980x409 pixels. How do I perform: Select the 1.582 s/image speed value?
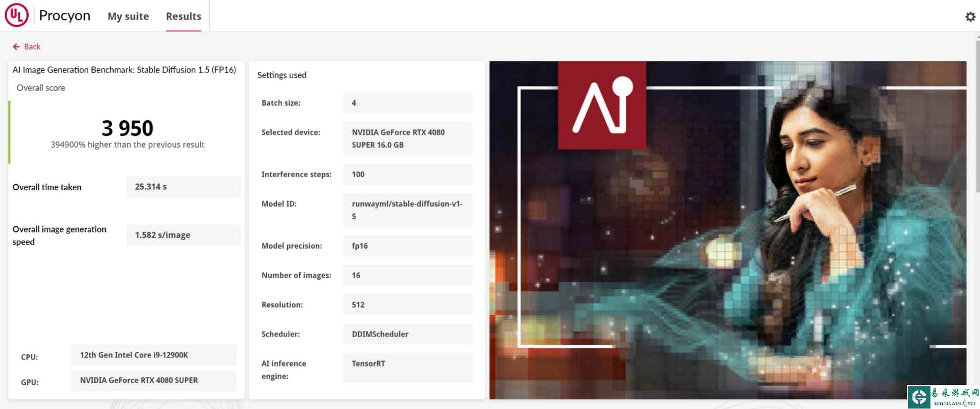[183, 235]
